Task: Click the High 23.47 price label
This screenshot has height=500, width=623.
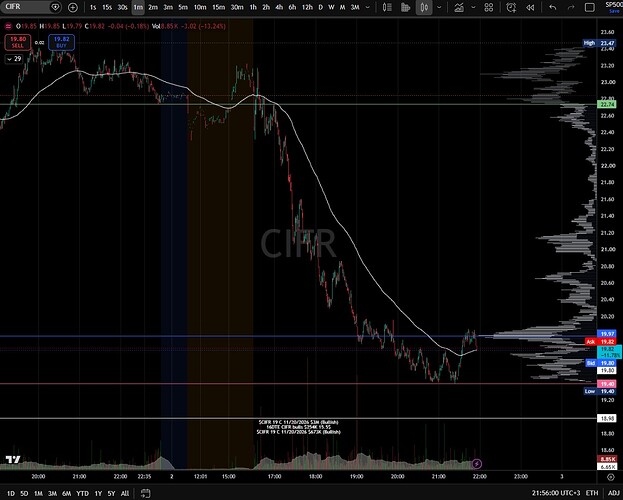Action: (x=600, y=43)
